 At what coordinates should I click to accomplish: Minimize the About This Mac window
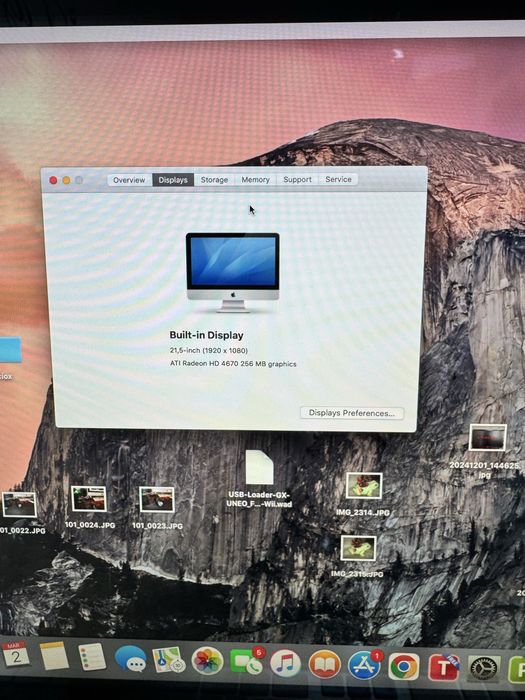click(66, 180)
